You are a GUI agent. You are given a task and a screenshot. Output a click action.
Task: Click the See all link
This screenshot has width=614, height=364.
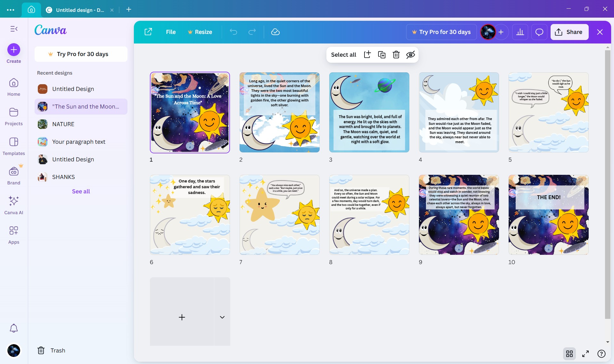(x=81, y=191)
